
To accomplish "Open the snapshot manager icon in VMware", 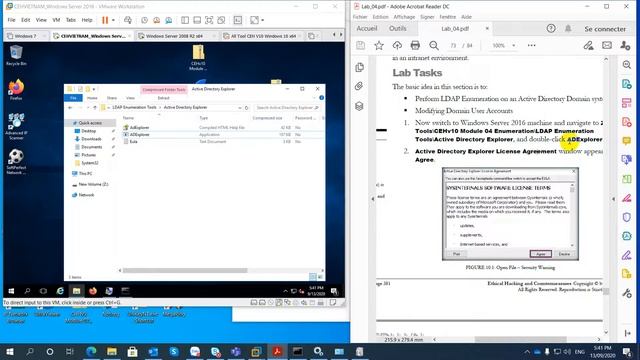I will [x=168, y=20].
